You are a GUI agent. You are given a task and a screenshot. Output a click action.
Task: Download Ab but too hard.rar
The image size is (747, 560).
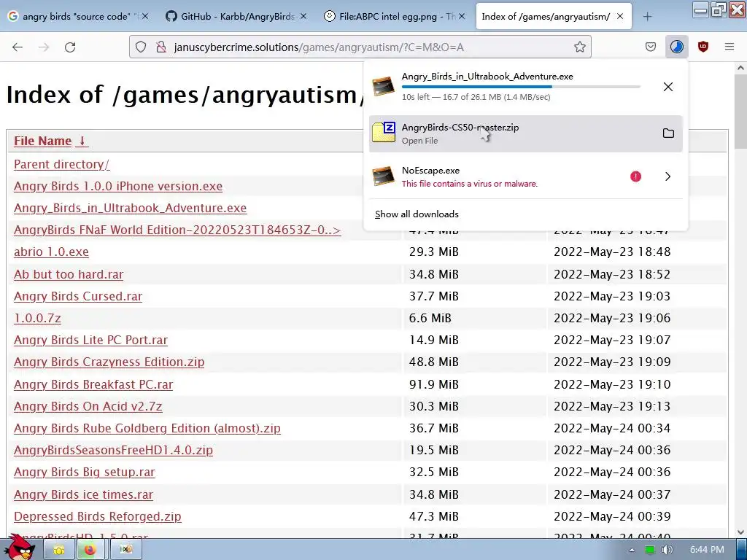(x=69, y=275)
